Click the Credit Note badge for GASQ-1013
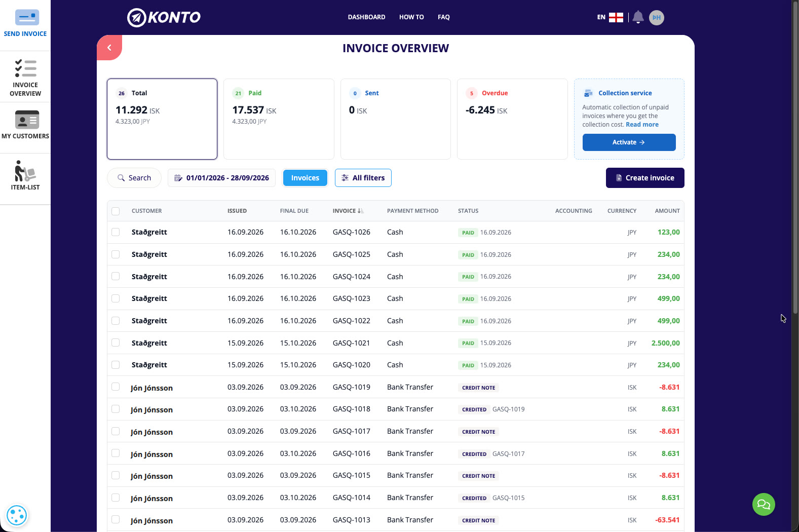The height and width of the screenshot is (532, 799). pyautogui.click(x=478, y=520)
